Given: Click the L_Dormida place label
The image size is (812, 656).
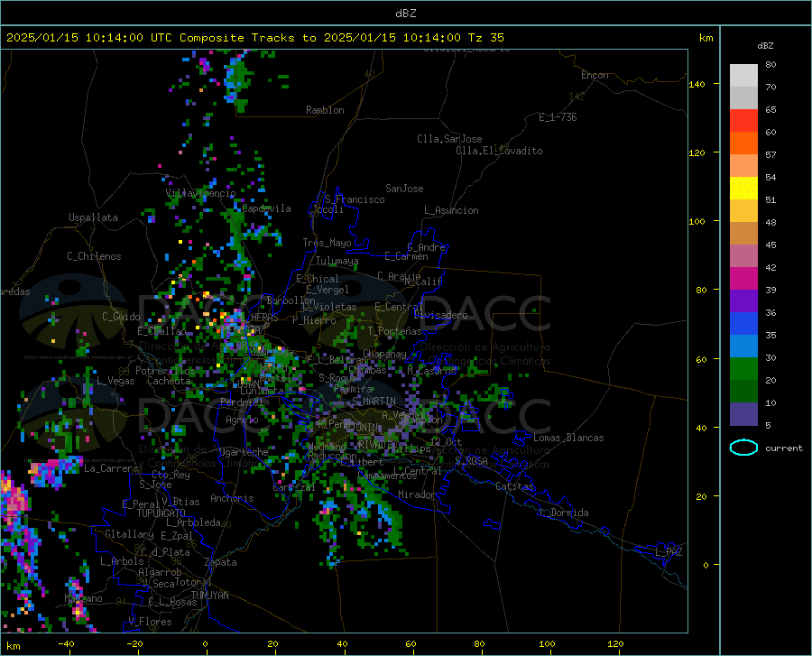Looking at the screenshot, I should pyautogui.click(x=564, y=513).
